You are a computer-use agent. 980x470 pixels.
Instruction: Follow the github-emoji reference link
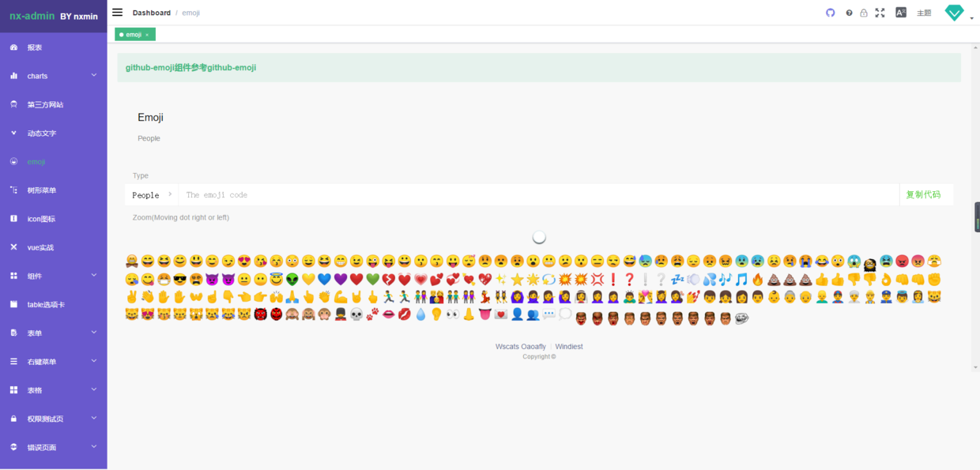(233, 67)
